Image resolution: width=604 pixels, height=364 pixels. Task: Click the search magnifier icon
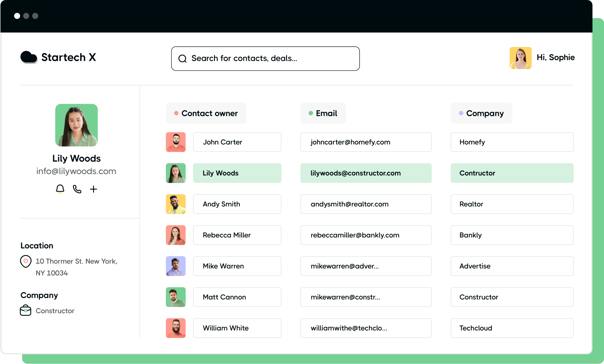click(x=182, y=59)
